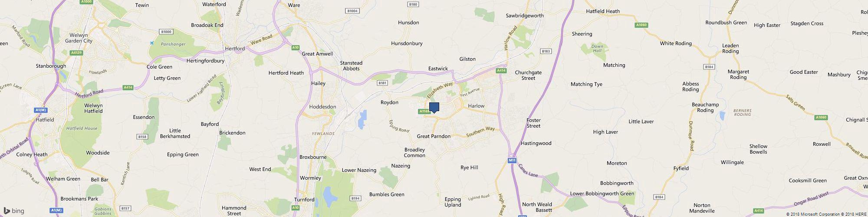Click the A414 shield near Churchgate Street
The width and height of the screenshot is (868, 217).
[501, 70]
